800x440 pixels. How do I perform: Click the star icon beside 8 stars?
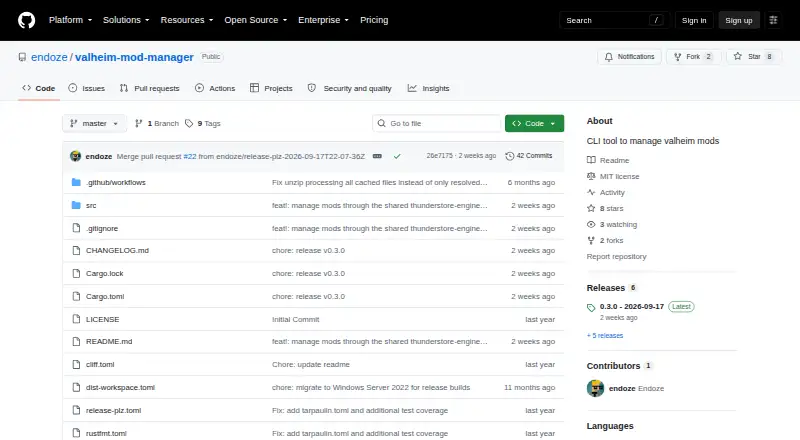point(591,208)
